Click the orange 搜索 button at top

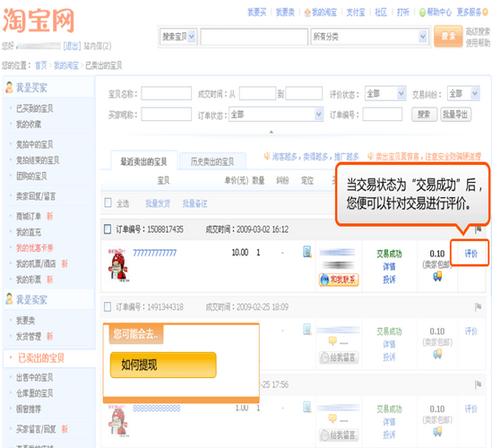pyautogui.click(x=448, y=36)
